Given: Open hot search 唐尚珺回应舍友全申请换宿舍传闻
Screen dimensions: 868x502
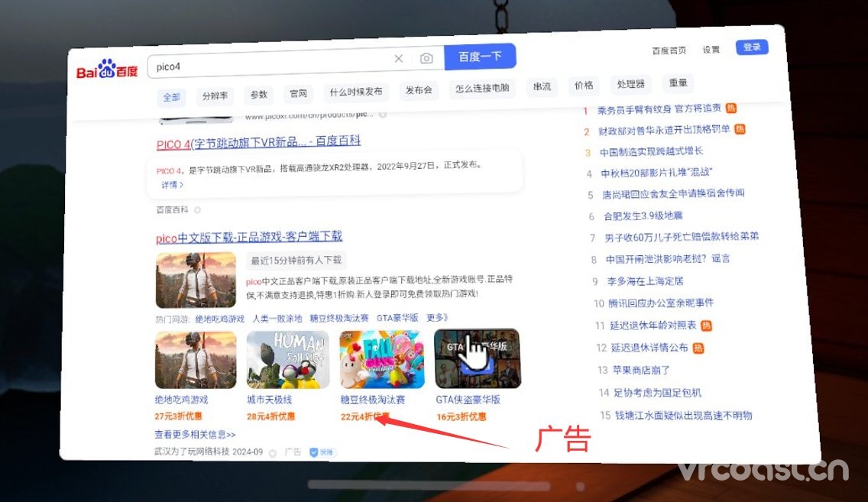Looking at the screenshot, I should [674, 194].
